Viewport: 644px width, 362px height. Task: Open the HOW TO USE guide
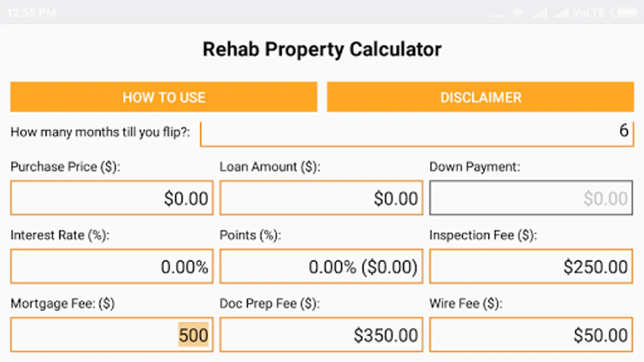(x=163, y=97)
